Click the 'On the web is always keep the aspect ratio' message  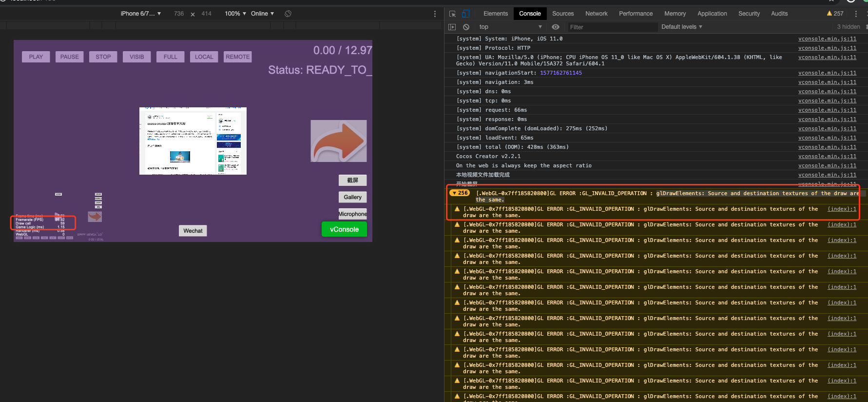(524, 166)
